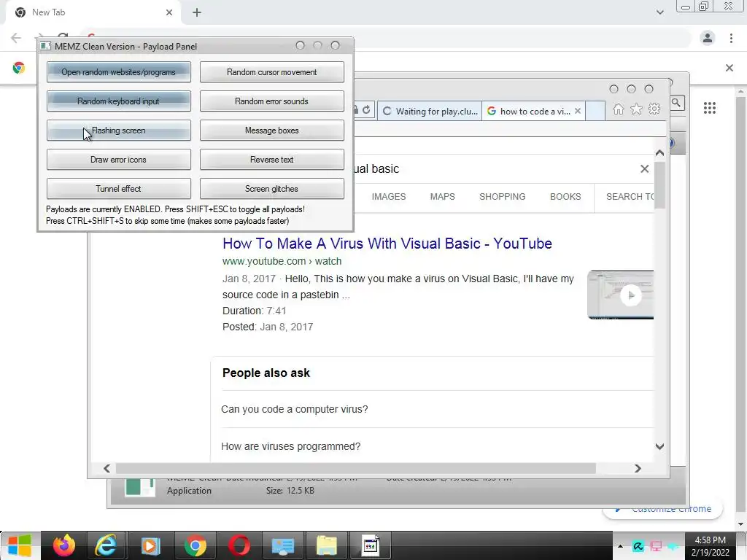Image resolution: width=747 pixels, height=560 pixels.
Task: Enable the Screen glitches payload
Action: [271, 189]
